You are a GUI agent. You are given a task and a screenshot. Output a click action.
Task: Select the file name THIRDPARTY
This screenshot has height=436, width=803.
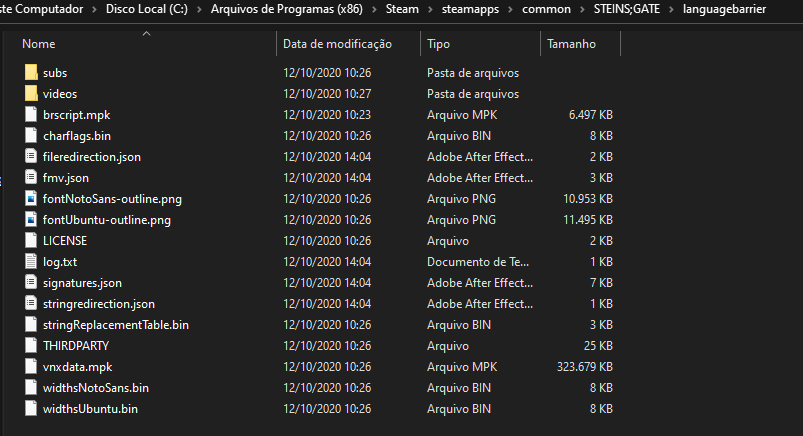click(x=76, y=346)
